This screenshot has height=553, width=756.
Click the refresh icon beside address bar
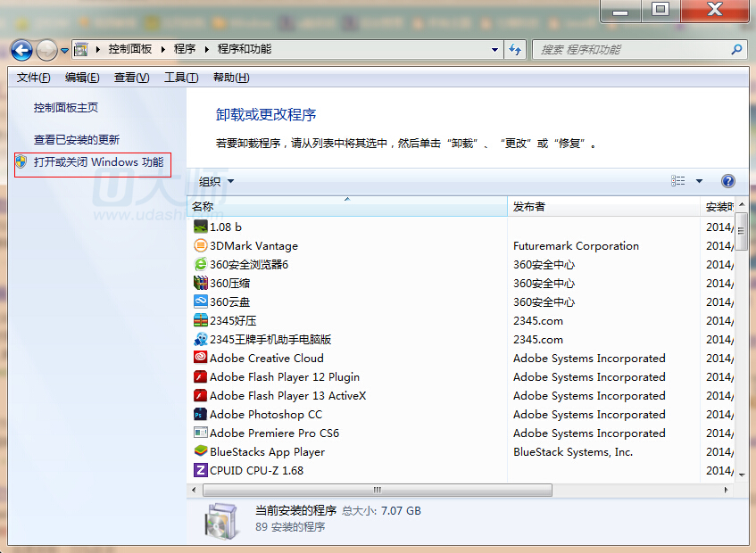(x=515, y=50)
